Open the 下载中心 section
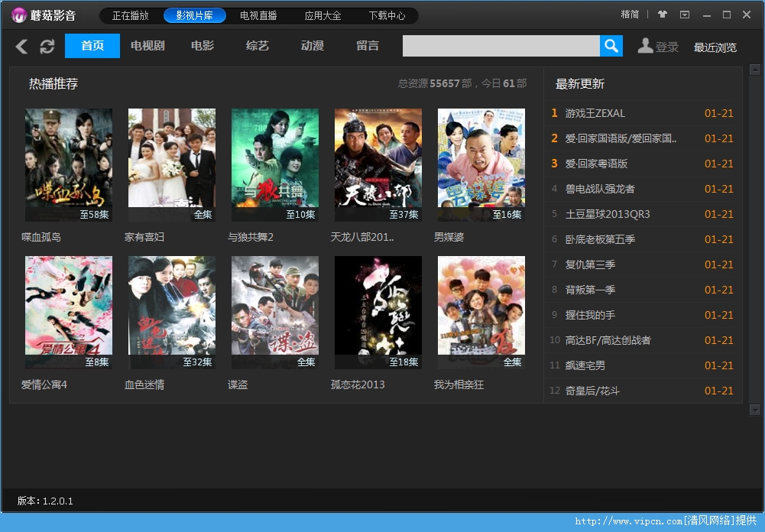Viewport: 765px width, 532px height. point(386,15)
